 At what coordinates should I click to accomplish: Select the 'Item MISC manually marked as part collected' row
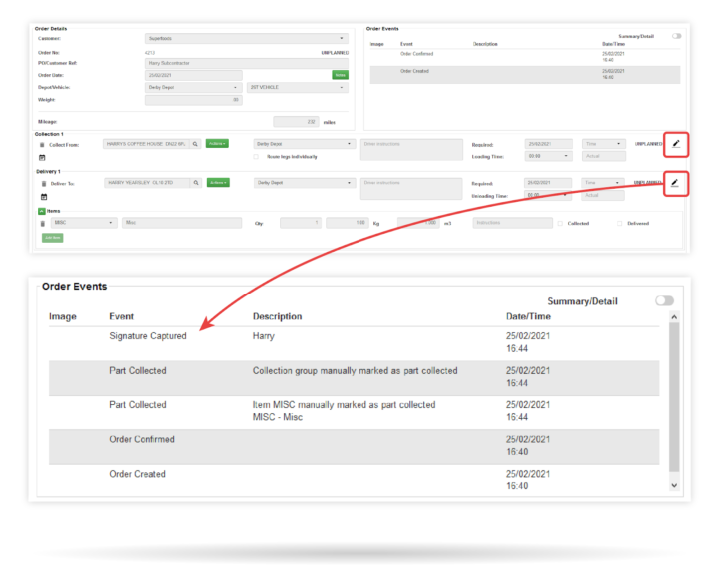[x=354, y=412]
